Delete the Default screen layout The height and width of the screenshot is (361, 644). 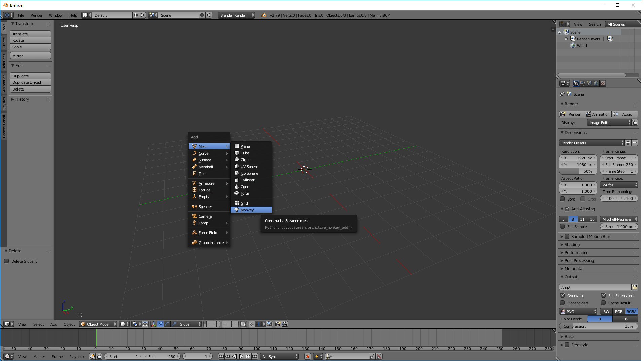tap(142, 15)
